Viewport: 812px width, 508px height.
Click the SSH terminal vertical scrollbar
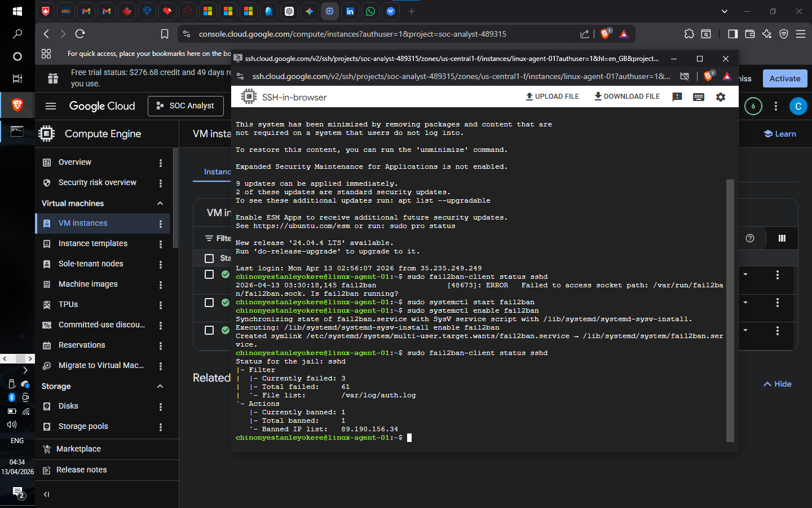pos(730,310)
